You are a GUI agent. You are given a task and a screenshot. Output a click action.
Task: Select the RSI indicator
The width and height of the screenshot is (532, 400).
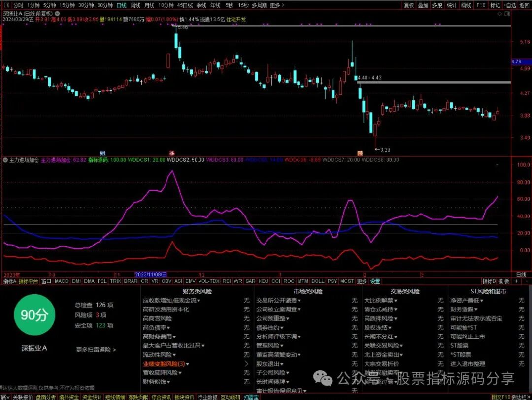(227, 281)
